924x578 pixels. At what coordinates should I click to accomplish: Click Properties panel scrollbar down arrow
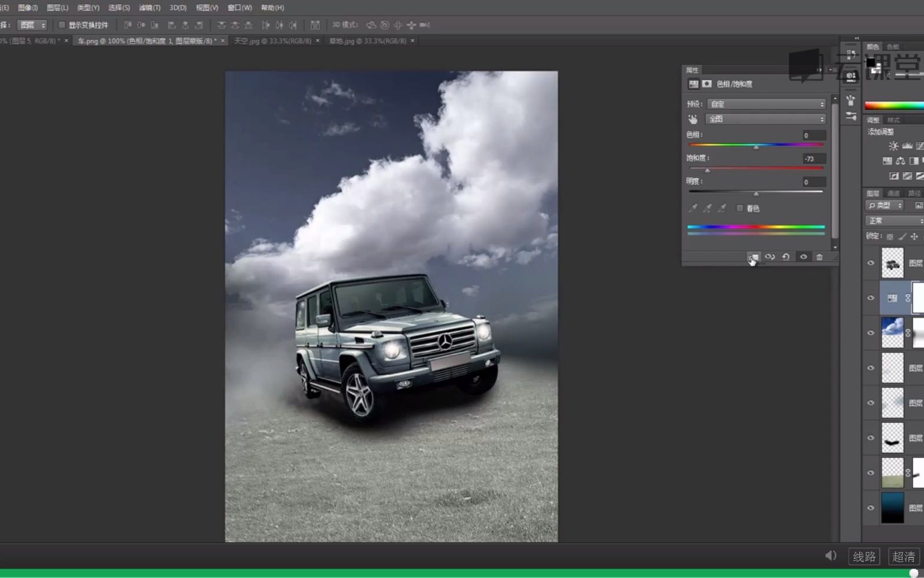835,247
